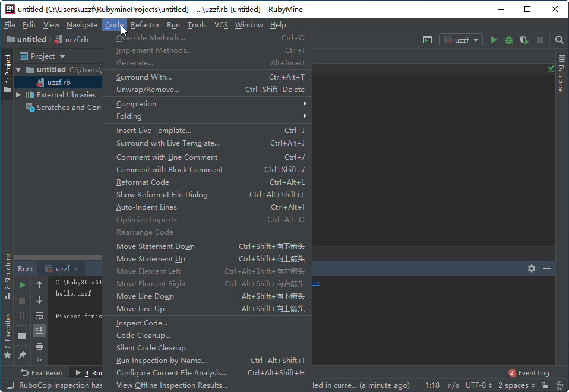
Task: Pin the Run tab with the pin icon
Action: 22,355
